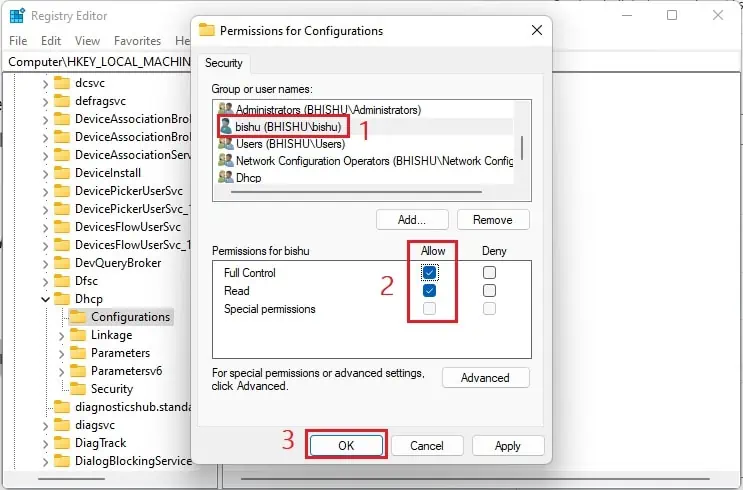Expand the Parameters tree node
Screen dimensions: 743x490
[x=61, y=354]
